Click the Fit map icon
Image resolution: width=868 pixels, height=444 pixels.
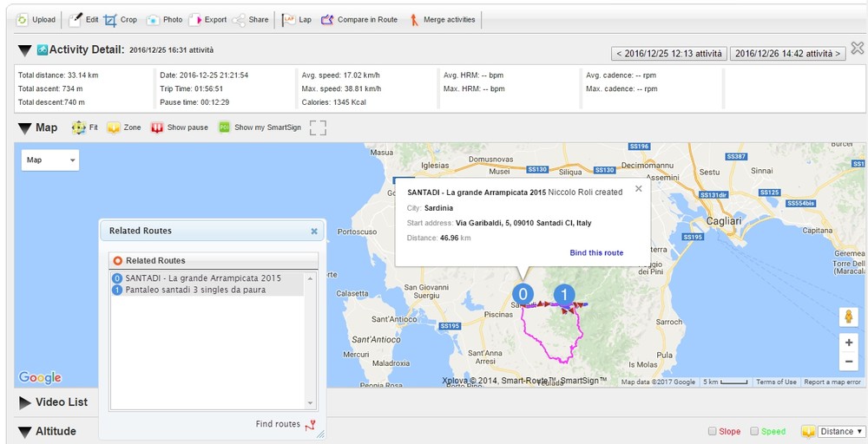point(79,127)
